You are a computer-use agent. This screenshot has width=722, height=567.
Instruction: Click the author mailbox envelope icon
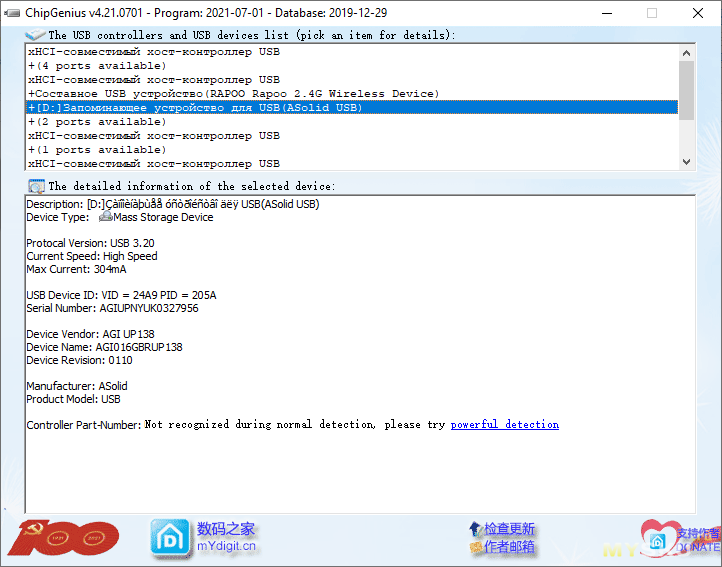tap(474, 547)
